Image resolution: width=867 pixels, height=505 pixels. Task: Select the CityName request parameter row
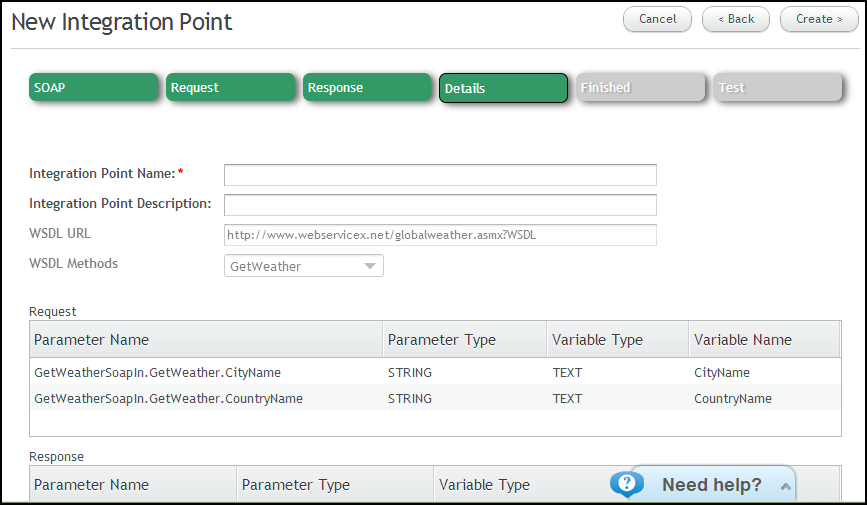point(435,372)
